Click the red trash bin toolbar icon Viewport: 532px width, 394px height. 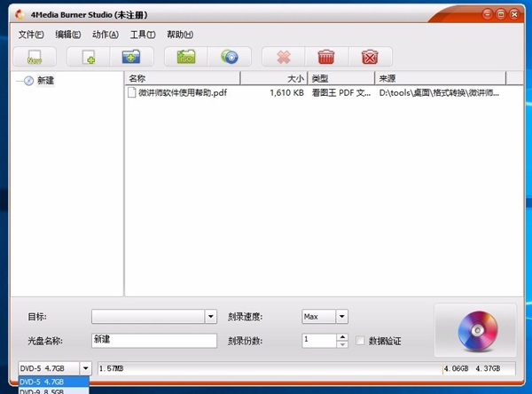[326, 57]
